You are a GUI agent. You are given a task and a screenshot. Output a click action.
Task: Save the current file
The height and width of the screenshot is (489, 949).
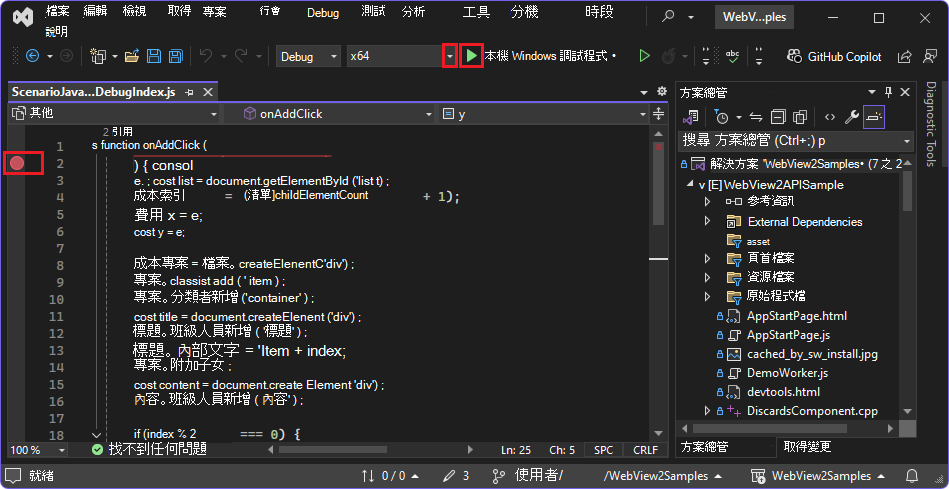(x=154, y=56)
